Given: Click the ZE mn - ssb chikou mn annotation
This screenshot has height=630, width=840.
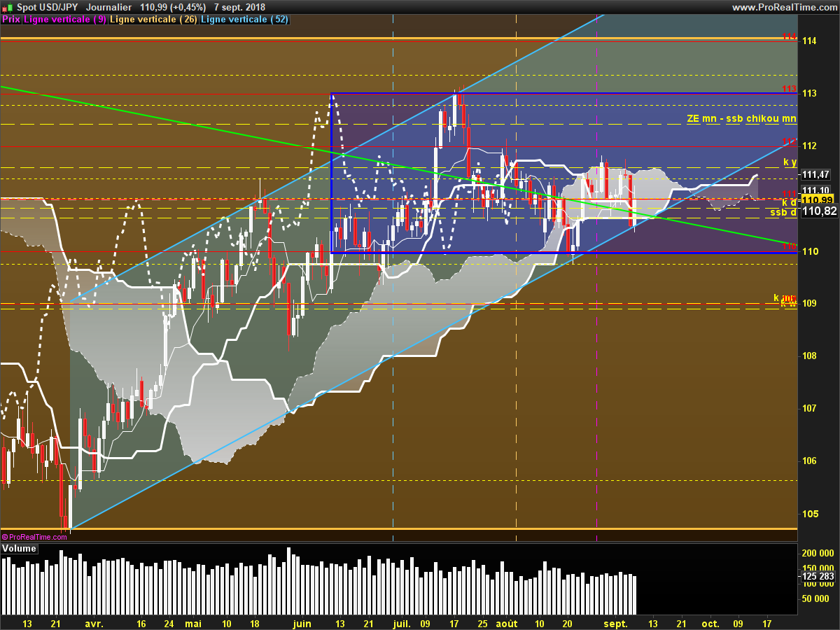Looking at the screenshot, I should point(742,119).
